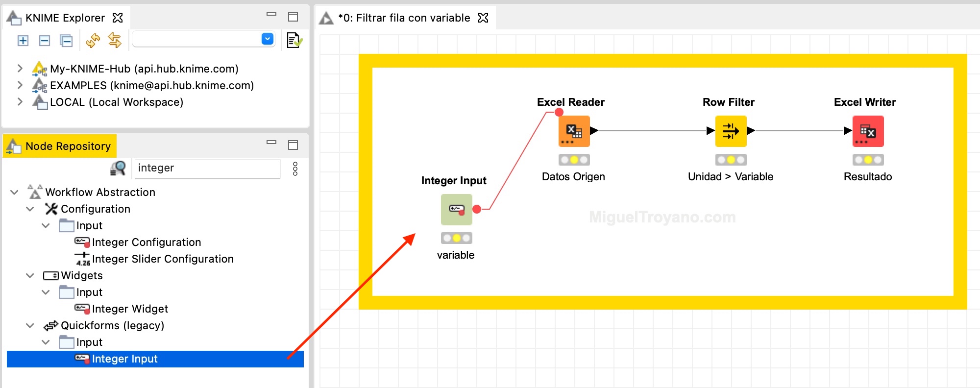Screen dimensions: 980x388
Task: Select Integer Slider Configuration node
Action: [x=163, y=259]
